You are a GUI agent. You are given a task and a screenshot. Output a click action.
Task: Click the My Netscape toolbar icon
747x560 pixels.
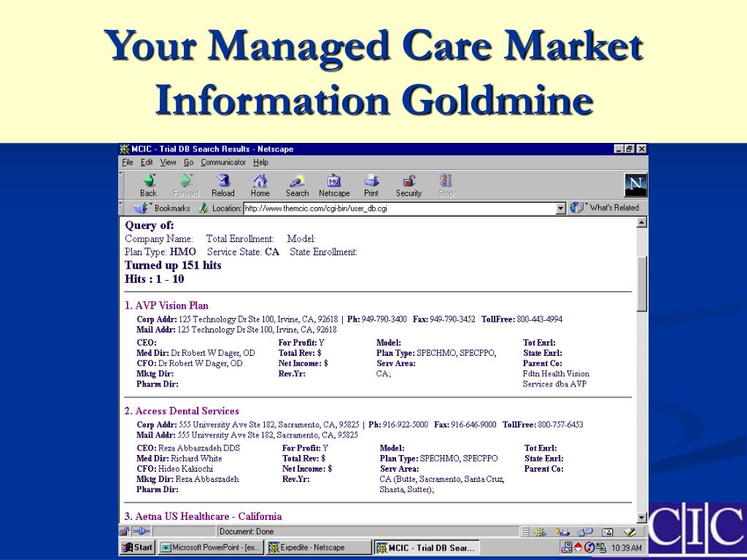pos(334,181)
